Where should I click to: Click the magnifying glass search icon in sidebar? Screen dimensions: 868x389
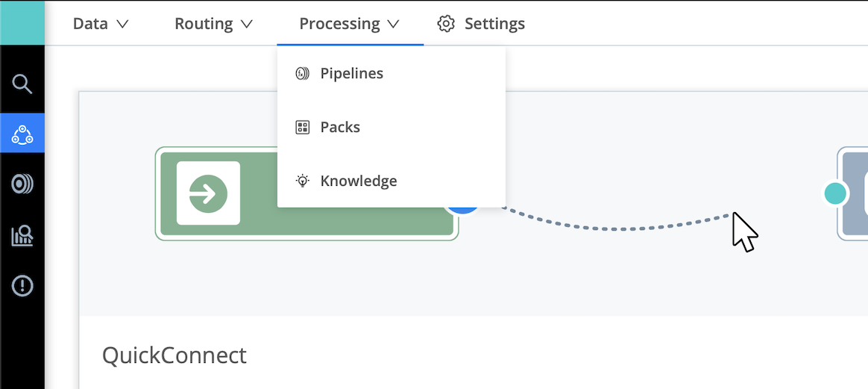(x=22, y=84)
